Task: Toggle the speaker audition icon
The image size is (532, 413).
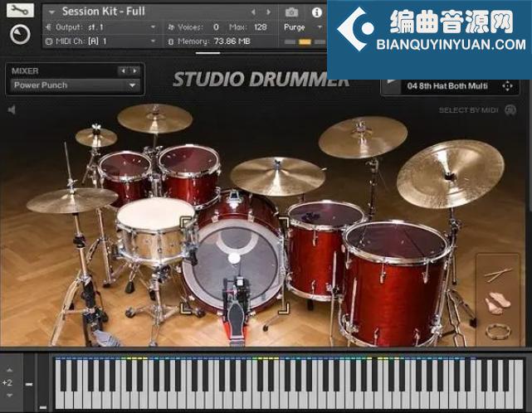Action: point(12,109)
